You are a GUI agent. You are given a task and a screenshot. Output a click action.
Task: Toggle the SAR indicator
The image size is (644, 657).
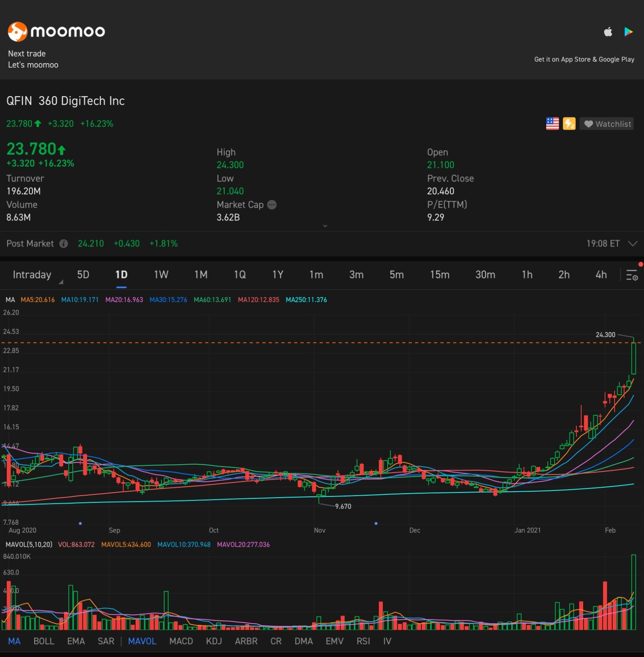[106, 641]
